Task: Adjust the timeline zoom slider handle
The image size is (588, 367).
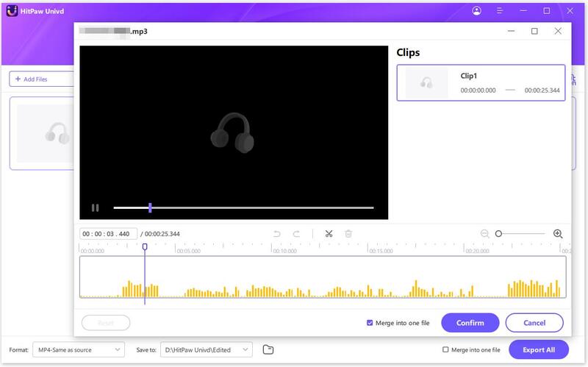Action: (498, 234)
